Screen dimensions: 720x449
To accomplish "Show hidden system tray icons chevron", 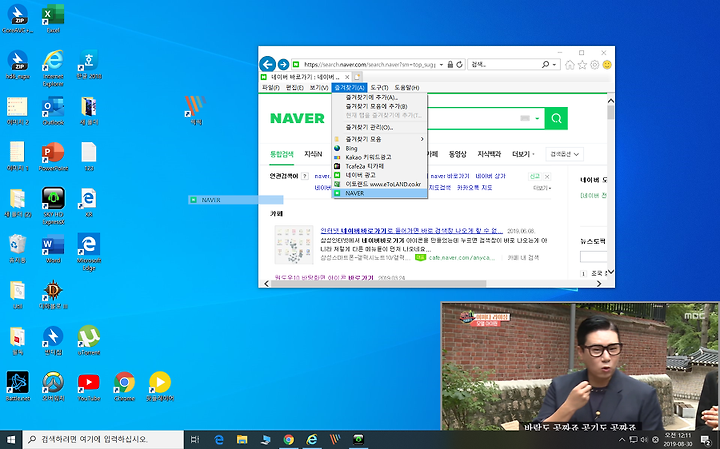I will [x=622, y=440].
